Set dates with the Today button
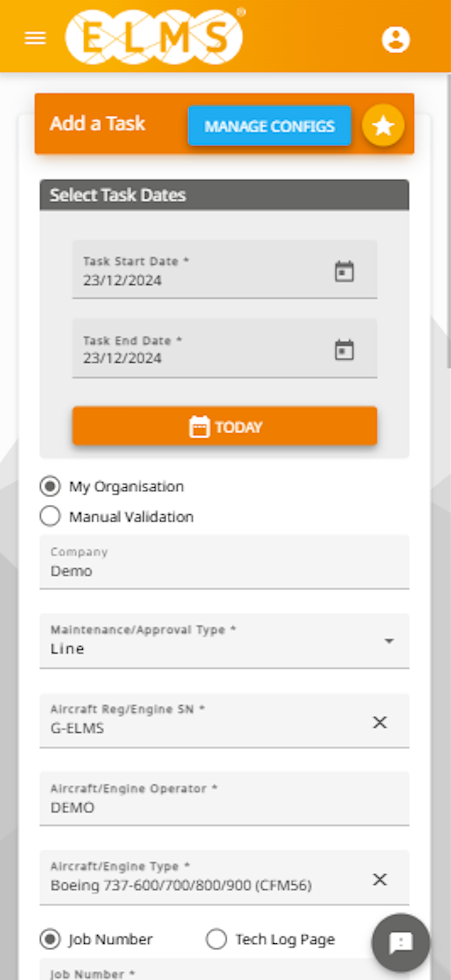This screenshot has width=451, height=980. [x=225, y=426]
